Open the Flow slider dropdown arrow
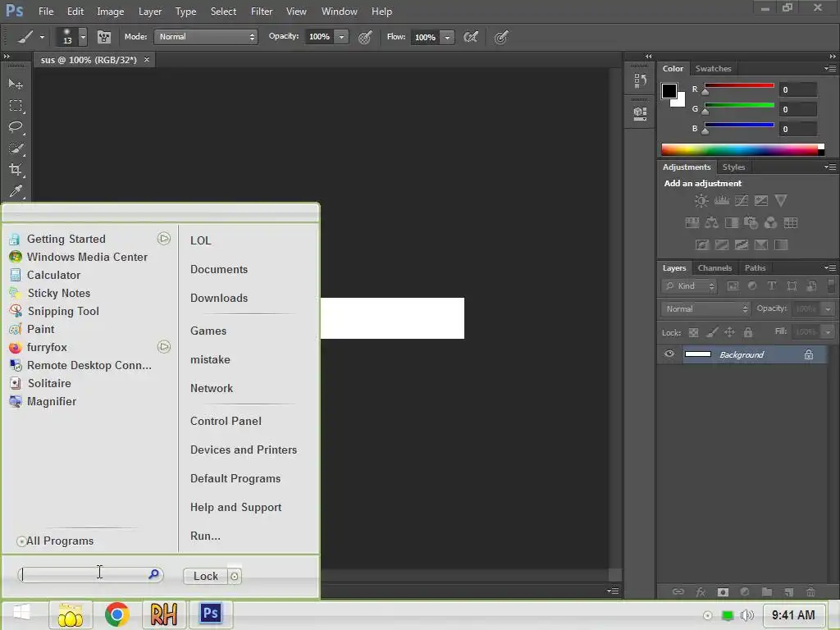Image resolution: width=840 pixels, height=630 pixels. click(447, 37)
